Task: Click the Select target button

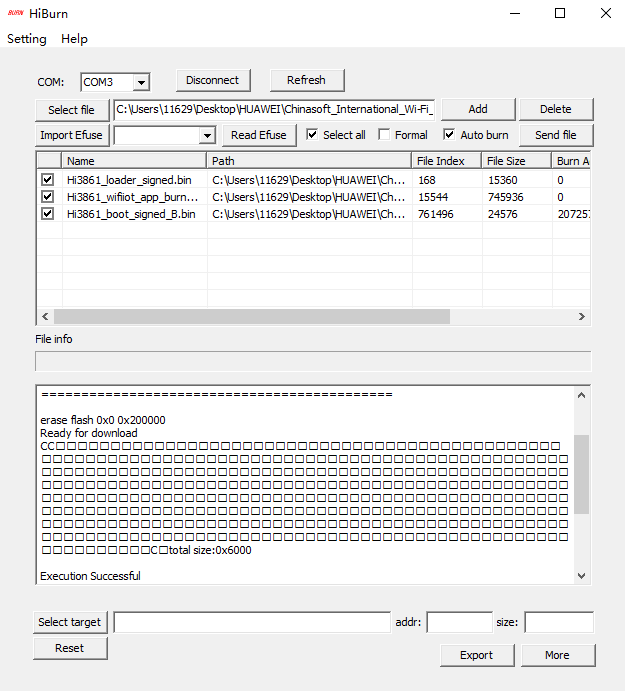Action: click(70, 622)
